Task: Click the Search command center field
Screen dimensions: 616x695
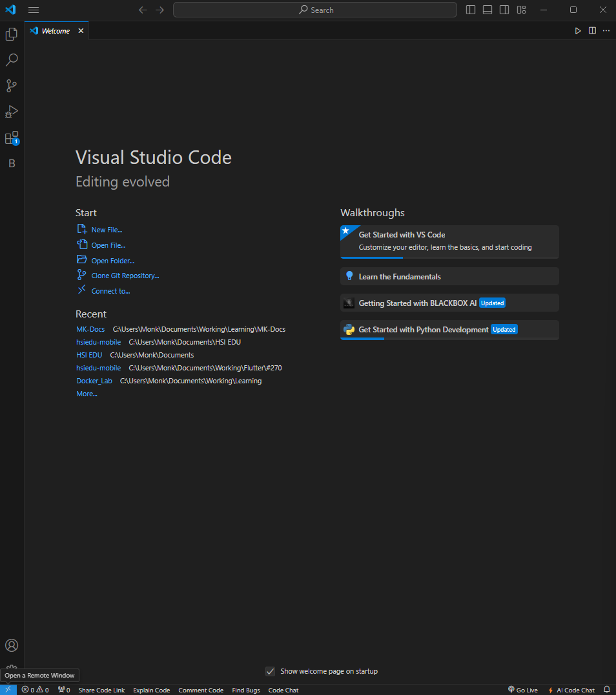Action: point(315,10)
